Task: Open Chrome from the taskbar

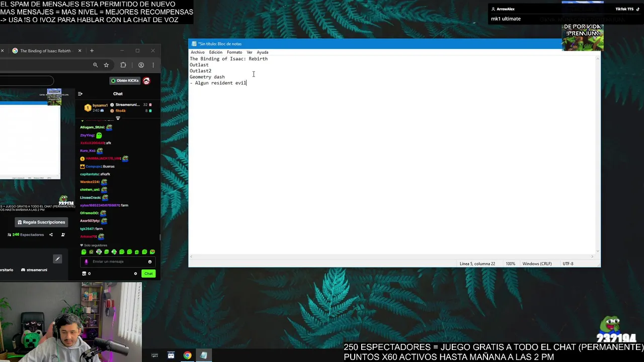Action: 187,355
